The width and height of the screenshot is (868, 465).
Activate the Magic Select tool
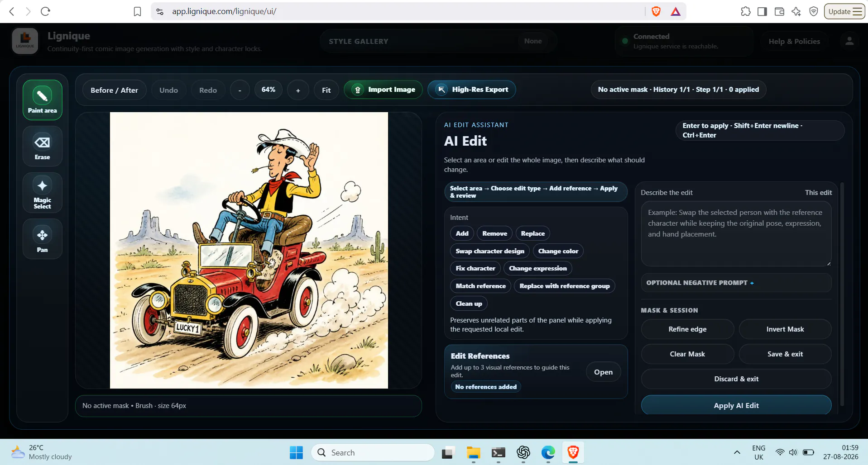[43, 193]
